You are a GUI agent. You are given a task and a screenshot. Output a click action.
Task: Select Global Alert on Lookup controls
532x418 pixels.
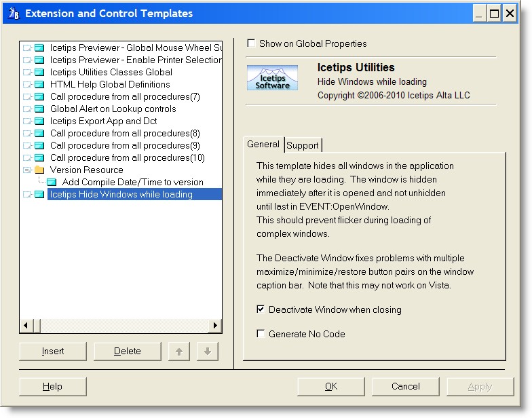pyautogui.click(x=113, y=109)
